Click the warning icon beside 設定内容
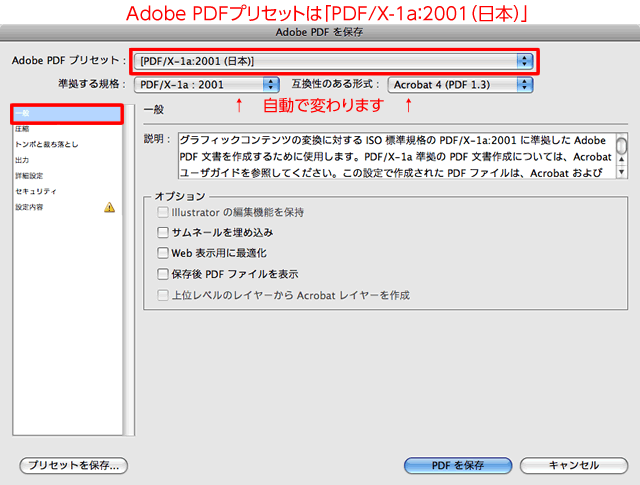The height and width of the screenshot is (485, 640). [x=109, y=207]
